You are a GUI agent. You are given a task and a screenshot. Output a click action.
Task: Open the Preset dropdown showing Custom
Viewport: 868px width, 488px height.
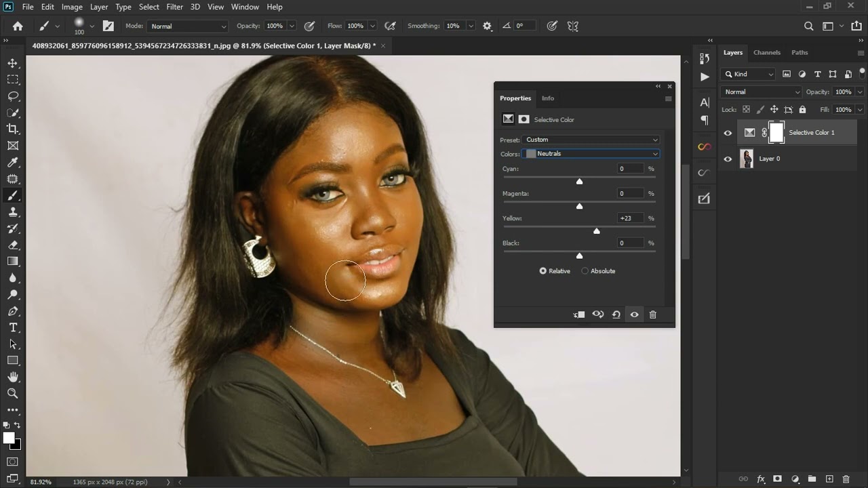(591, 140)
